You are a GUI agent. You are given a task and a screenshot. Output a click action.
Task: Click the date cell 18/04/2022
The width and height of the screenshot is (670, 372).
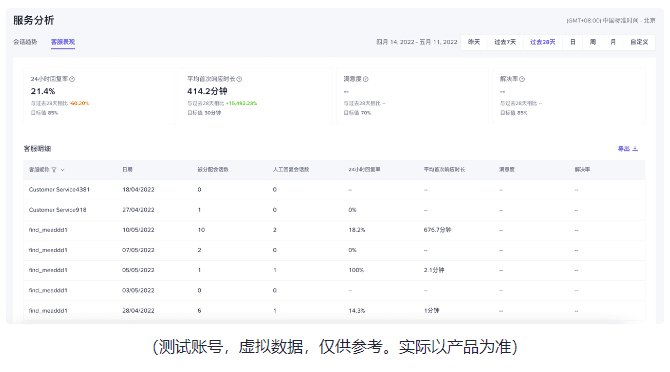138,190
